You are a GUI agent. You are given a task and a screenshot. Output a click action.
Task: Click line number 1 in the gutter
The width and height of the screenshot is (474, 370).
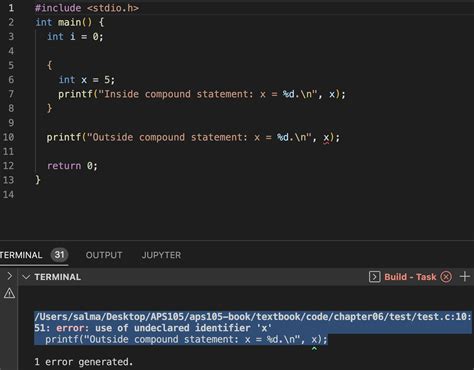(11, 8)
